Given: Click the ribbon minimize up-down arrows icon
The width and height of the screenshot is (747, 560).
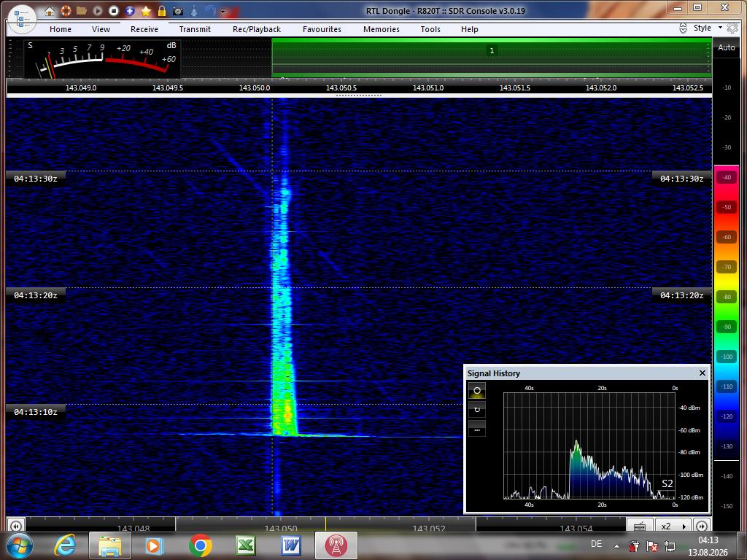Looking at the screenshot, I should click(683, 28).
